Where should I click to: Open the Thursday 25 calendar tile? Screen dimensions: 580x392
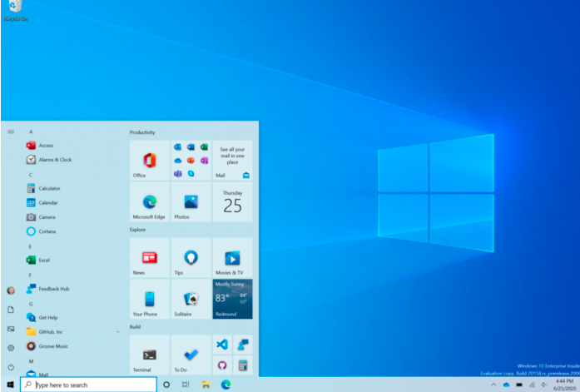(x=233, y=202)
